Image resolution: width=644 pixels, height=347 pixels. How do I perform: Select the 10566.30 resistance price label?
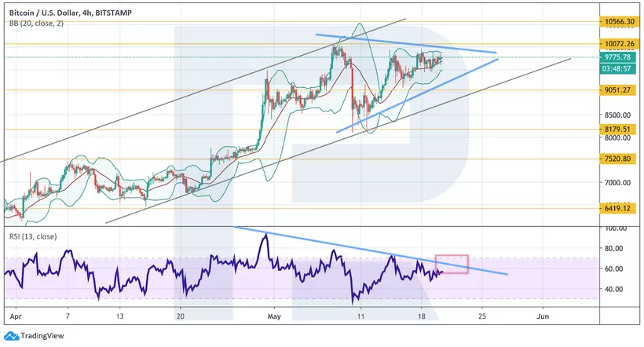point(620,21)
